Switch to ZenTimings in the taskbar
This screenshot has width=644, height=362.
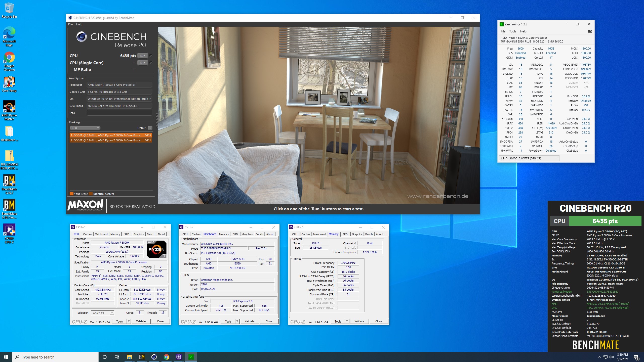point(191,357)
